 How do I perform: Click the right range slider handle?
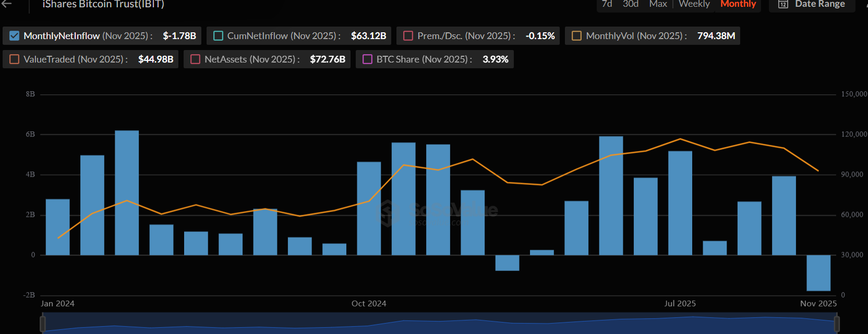tap(837, 323)
